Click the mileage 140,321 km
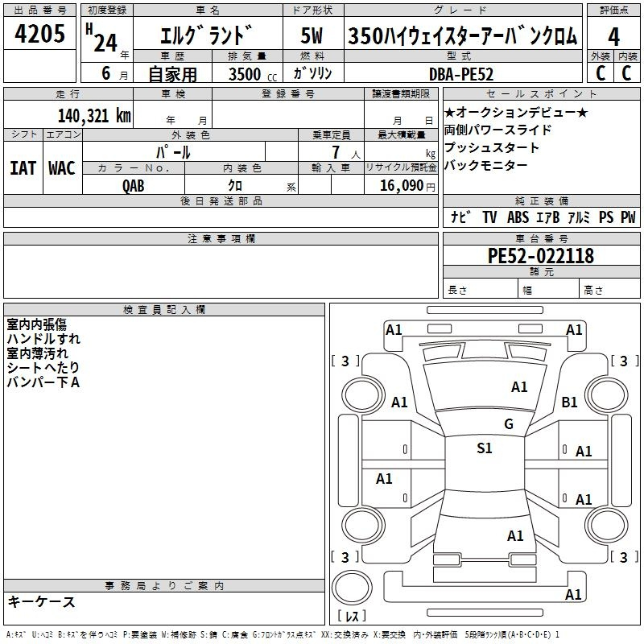The height and width of the screenshot is (644, 644). tap(94, 116)
